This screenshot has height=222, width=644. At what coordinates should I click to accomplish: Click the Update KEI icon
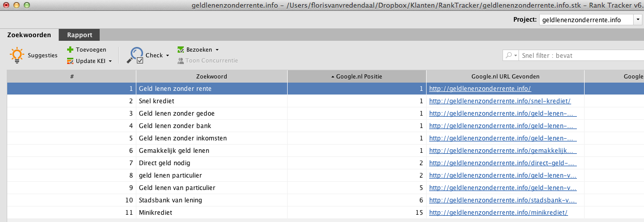[x=70, y=61]
